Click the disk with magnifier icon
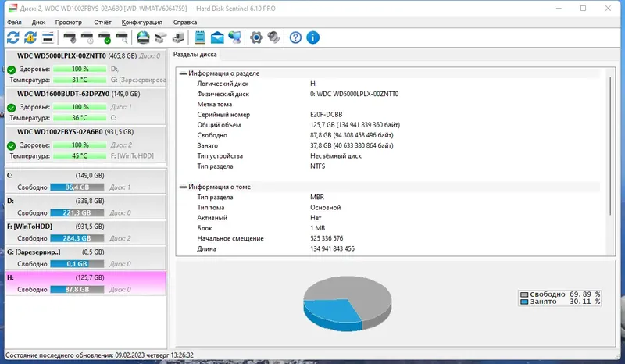This screenshot has width=625, height=364. [x=122, y=38]
